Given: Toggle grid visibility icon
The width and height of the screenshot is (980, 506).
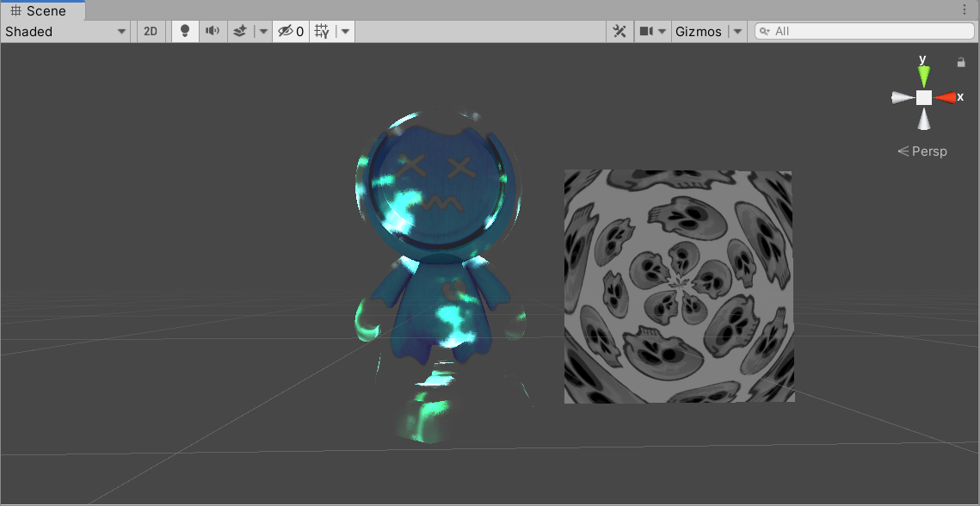Looking at the screenshot, I should point(322,31).
